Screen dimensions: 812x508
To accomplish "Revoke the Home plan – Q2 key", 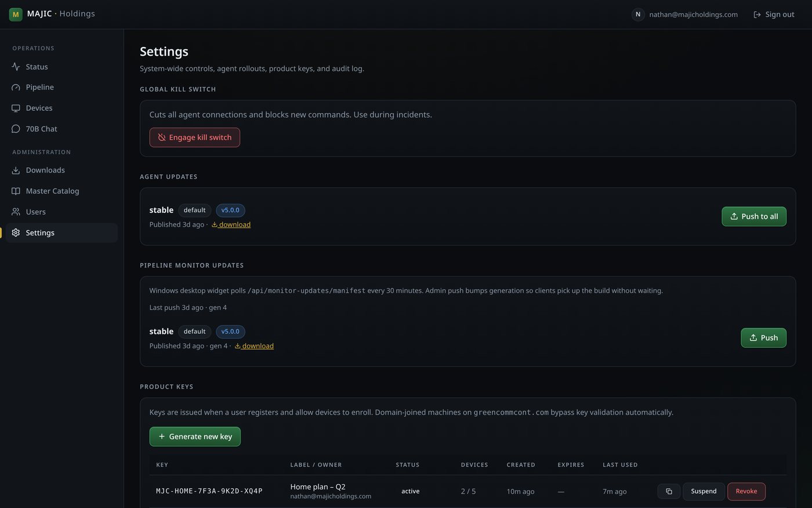I will 746,491.
